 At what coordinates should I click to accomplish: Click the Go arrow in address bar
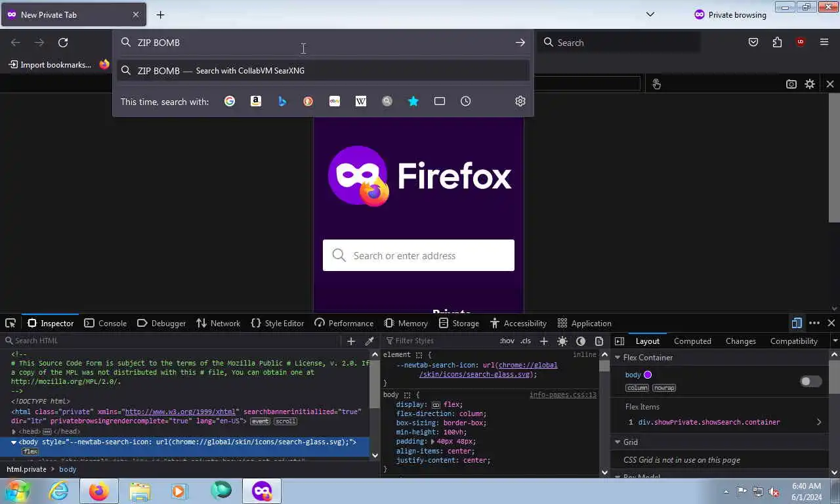[x=520, y=43]
